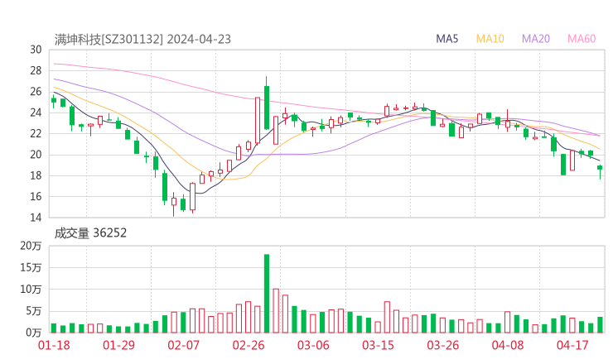Click the chart title 满坤科技[SZ301132] 2024-04-23
The width and height of the screenshot is (613, 364).
(142, 40)
